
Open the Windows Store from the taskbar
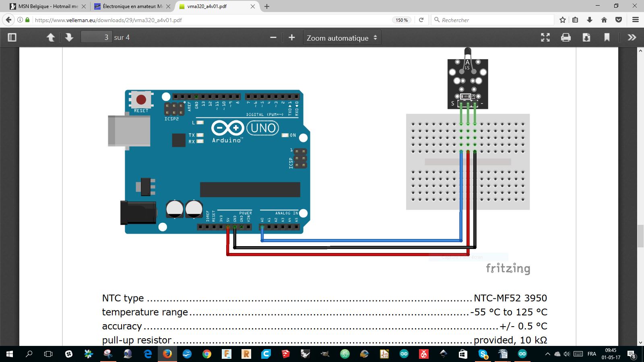point(463,354)
